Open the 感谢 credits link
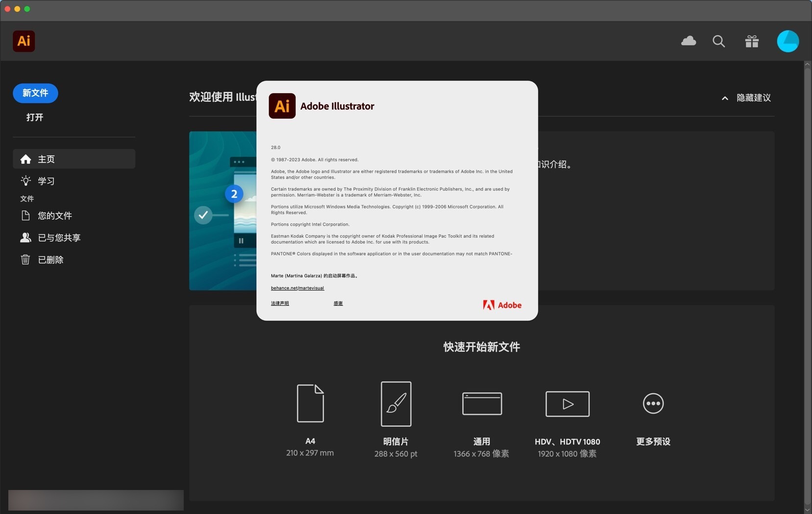Screen dimensions: 812x514 point(338,303)
